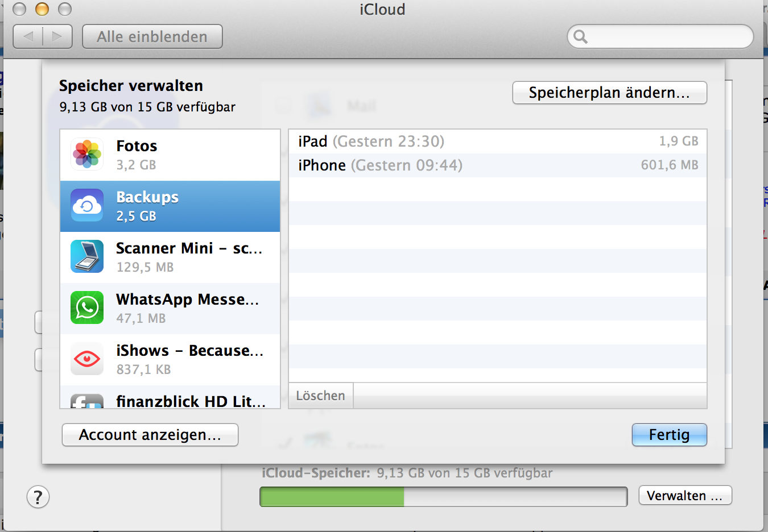Screen dimensions: 768x532
Task: Select the Backups 2,5 GB row
Action: pos(170,206)
